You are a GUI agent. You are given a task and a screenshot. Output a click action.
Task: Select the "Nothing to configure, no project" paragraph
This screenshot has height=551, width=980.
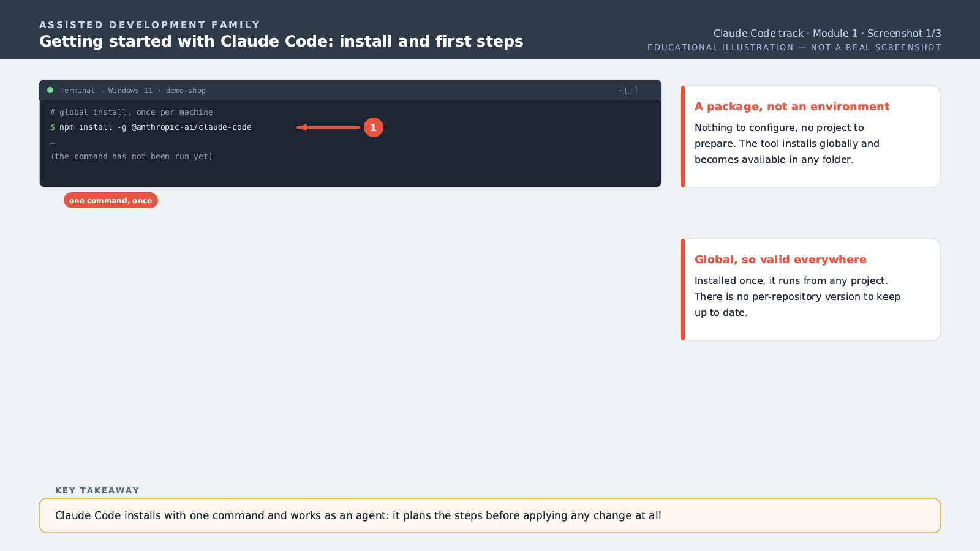click(x=787, y=143)
